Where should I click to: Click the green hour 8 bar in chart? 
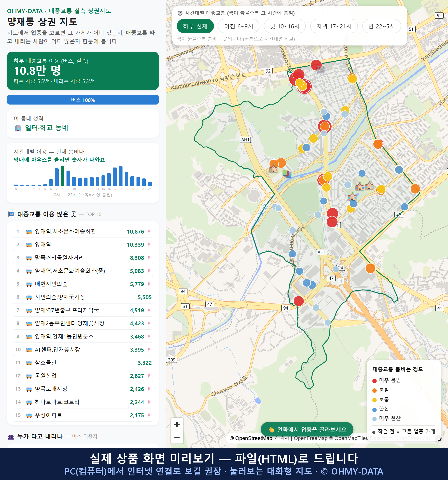click(63, 176)
